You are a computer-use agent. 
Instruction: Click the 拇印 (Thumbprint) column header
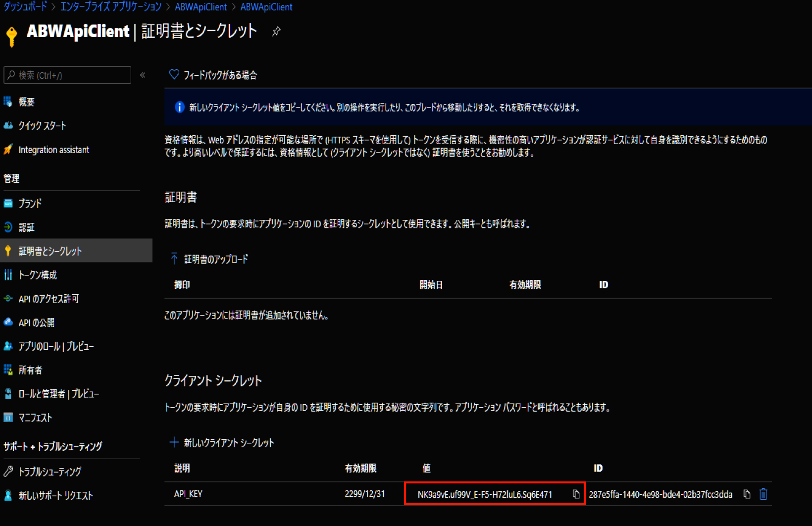182,285
